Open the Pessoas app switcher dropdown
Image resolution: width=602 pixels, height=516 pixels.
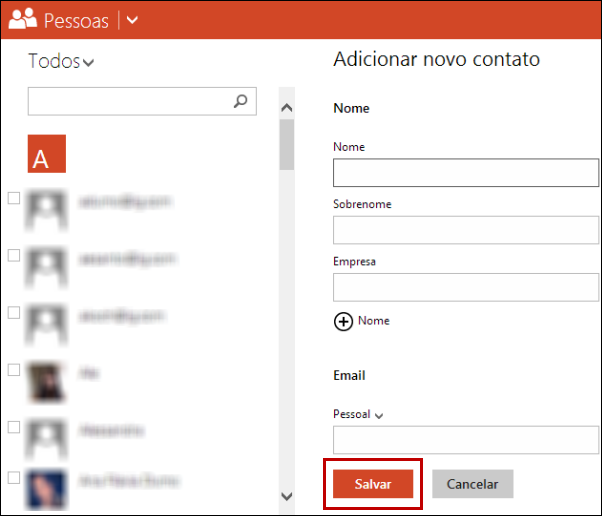pos(133,20)
